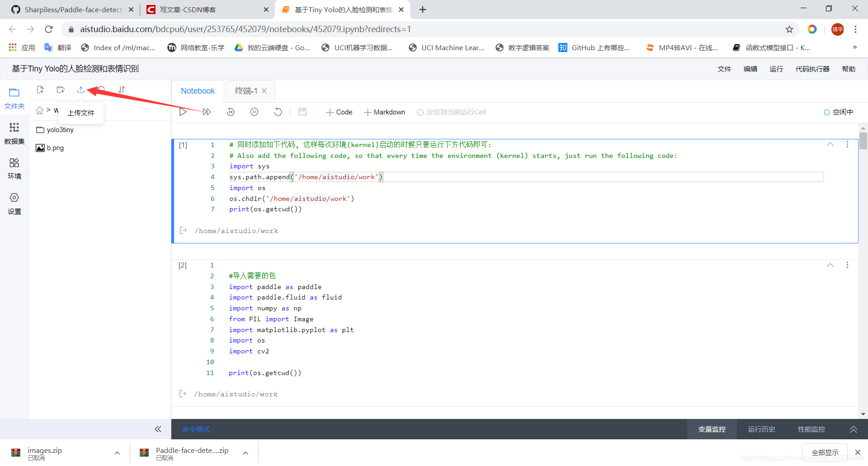Open options for Paddle-face-dete....zip download

point(245,453)
